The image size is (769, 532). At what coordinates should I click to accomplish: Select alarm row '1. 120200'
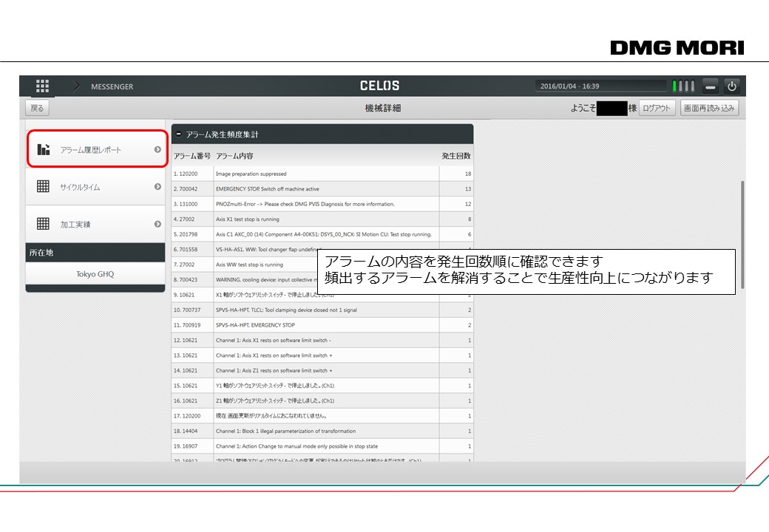tap(322, 174)
